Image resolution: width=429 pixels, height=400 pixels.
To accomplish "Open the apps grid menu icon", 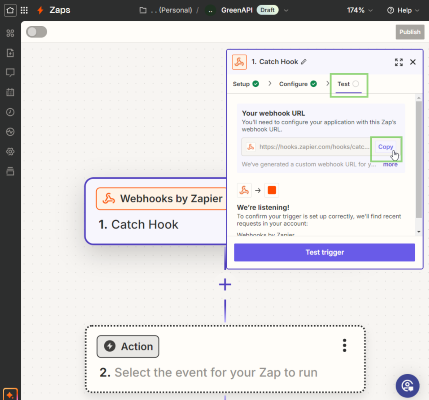I will click(x=24, y=10).
